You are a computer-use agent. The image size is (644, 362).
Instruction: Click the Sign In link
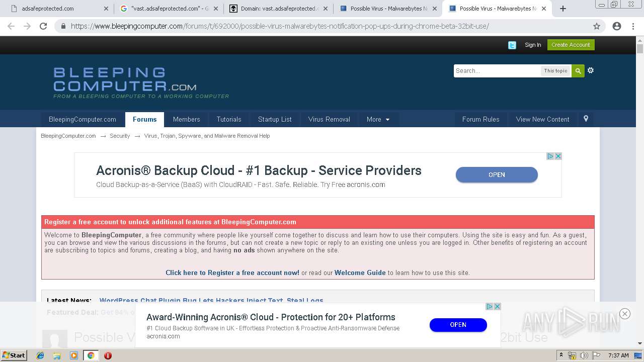(533, 45)
